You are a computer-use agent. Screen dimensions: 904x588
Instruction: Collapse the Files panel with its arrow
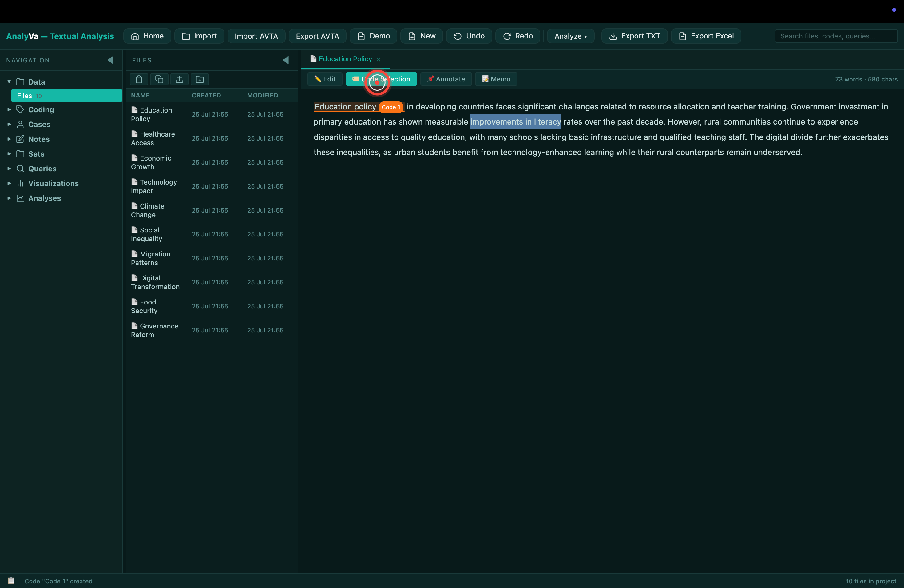[286, 60]
